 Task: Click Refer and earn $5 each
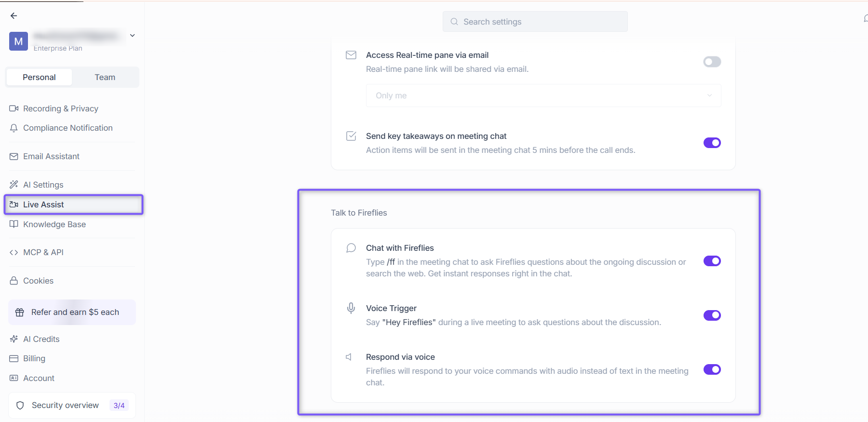tap(72, 312)
